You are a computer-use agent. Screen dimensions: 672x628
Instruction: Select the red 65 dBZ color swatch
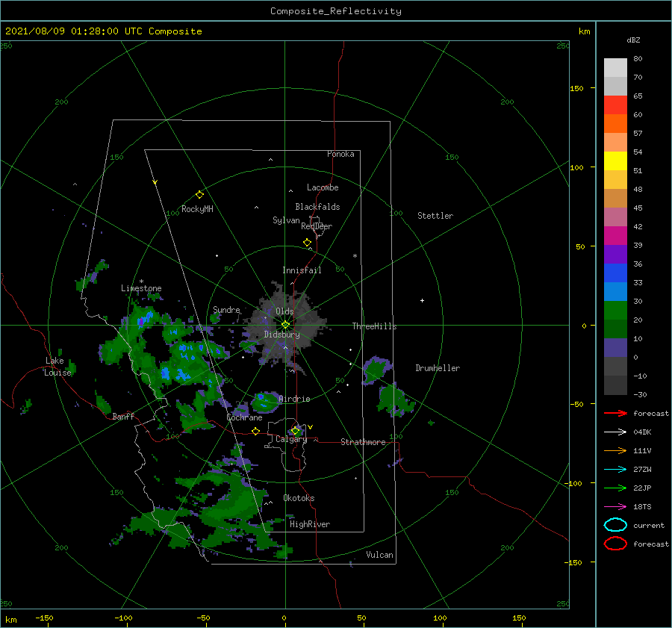coord(615,105)
